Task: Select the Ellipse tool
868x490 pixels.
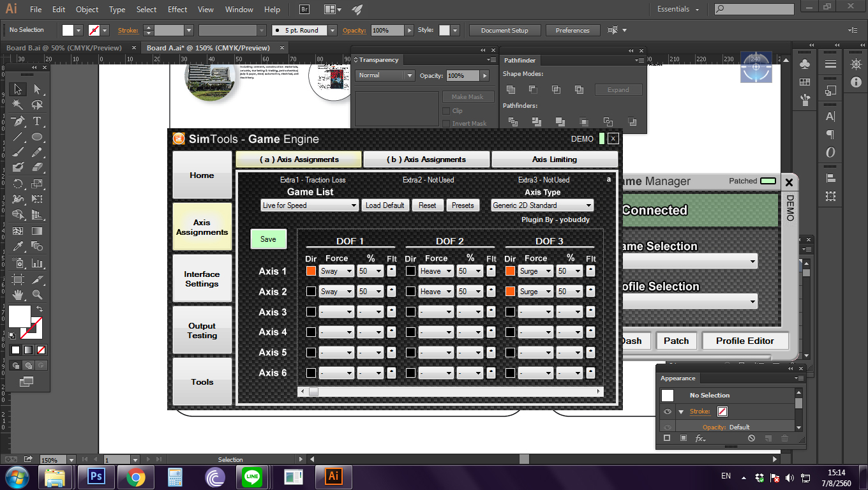Action: click(37, 137)
